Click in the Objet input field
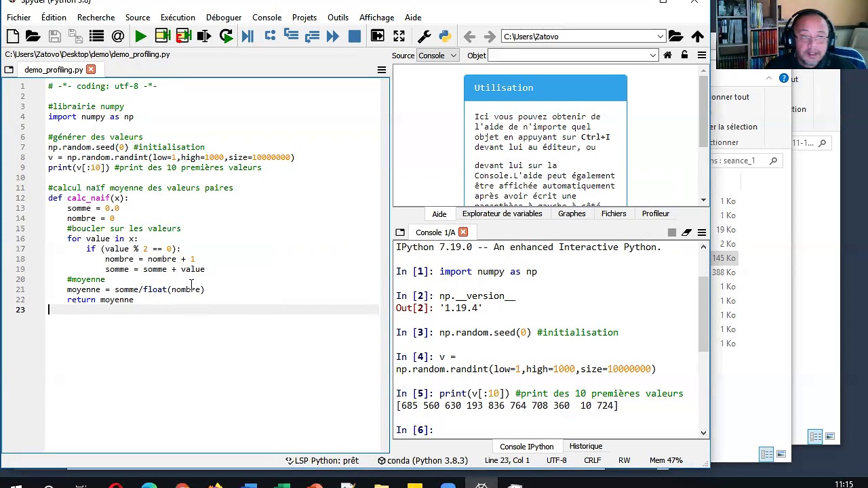The image size is (868, 488). [x=568, y=56]
